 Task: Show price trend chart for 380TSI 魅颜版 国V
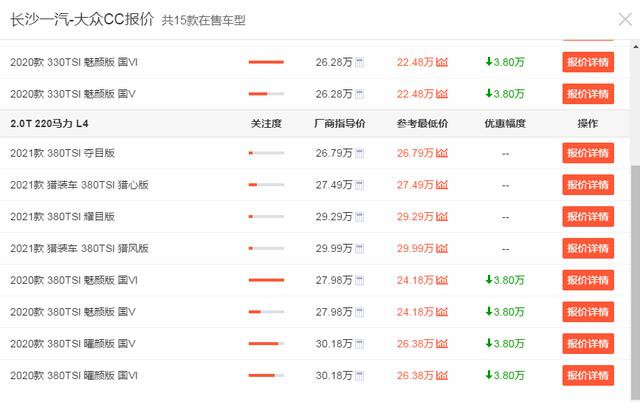click(x=442, y=312)
